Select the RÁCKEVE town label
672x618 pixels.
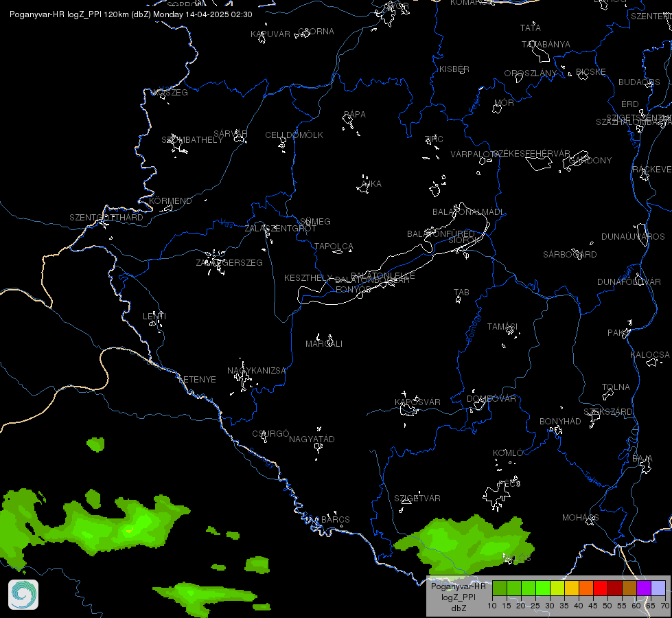pos(652,170)
